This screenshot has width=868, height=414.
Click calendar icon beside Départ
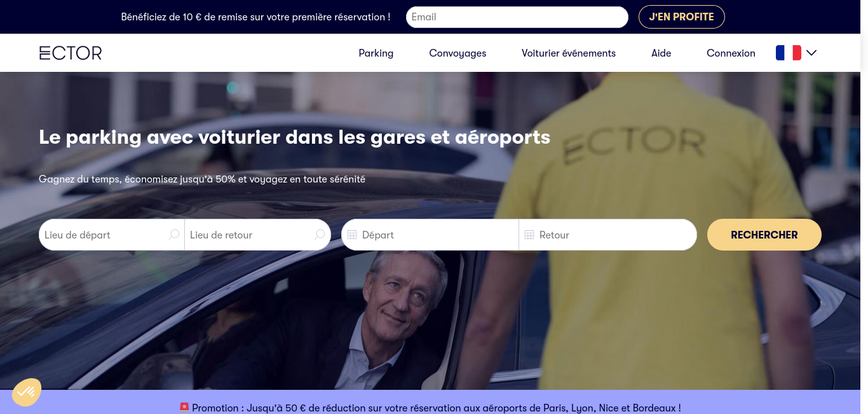point(352,235)
